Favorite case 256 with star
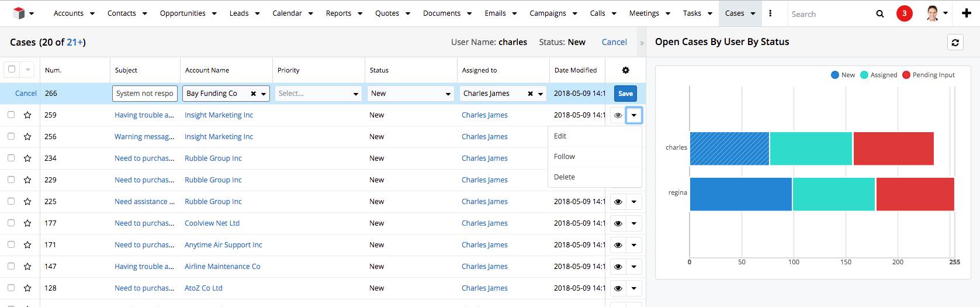The image size is (980, 307). pos(27,137)
